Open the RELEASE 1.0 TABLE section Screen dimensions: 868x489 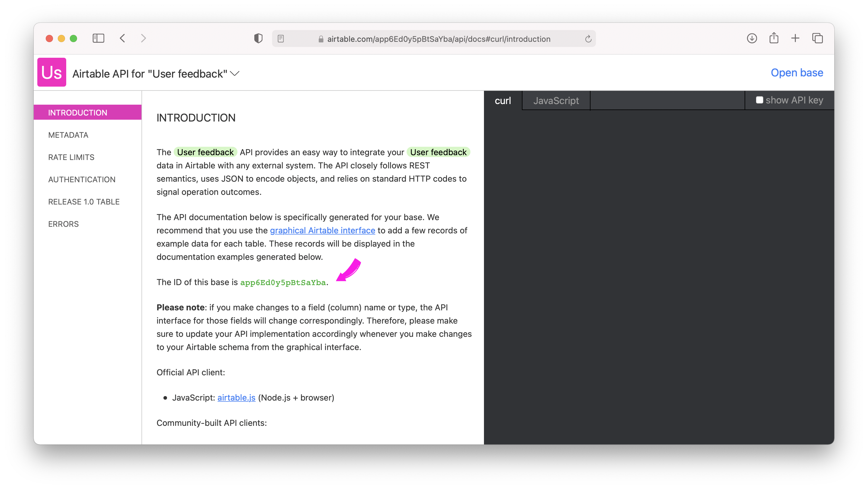click(x=84, y=202)
